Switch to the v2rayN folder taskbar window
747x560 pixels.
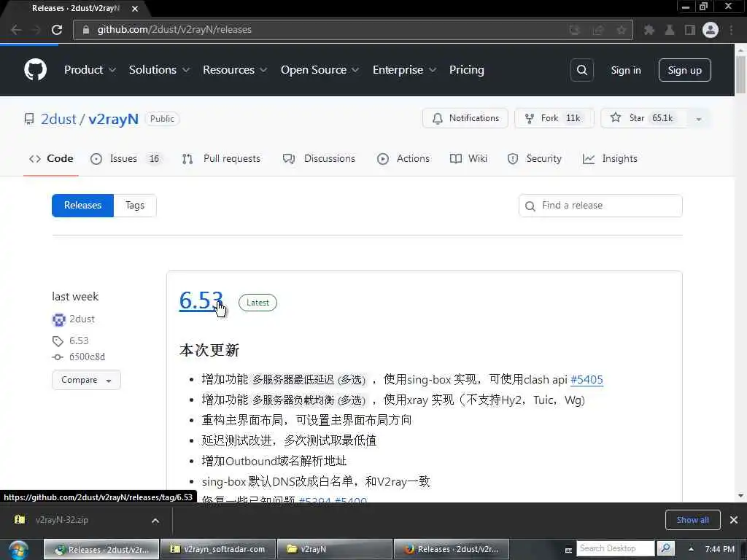pyautogui.click(x=334, y=550)
